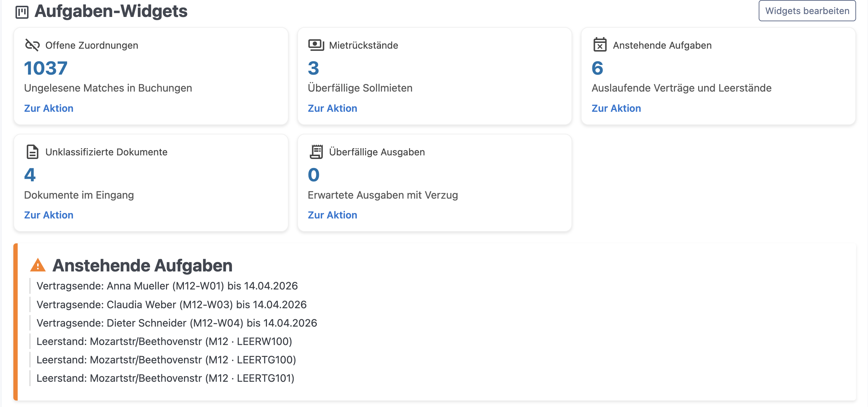Click the calendar-x icon for Anstehende Aufgaben
Image resolution: width=868 pixels, height=407 pixels.
600,44
